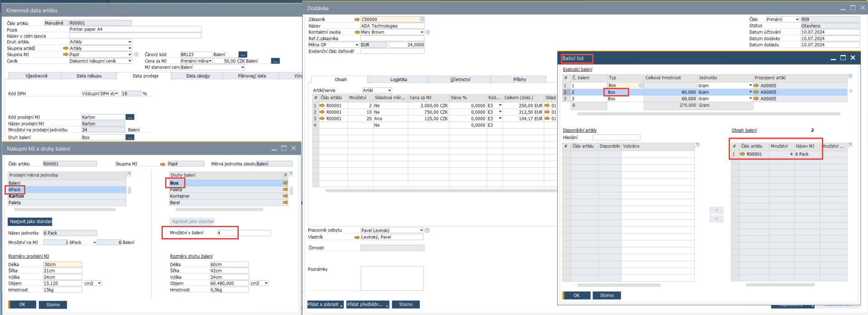The width and height of the screenshot is (868, 315).
Task: Switch to the Data zásoby tab
Action: [x=198, y=76]
